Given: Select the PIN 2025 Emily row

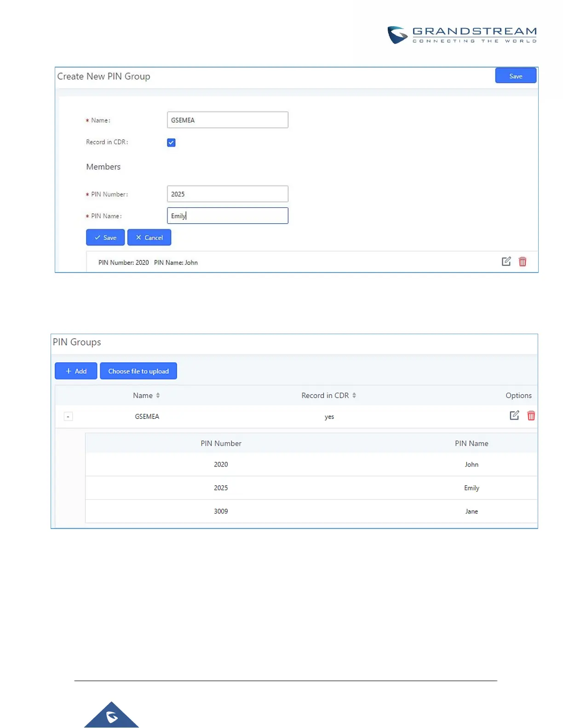Looking at the screenshot, I should click(x=311, y=488).
